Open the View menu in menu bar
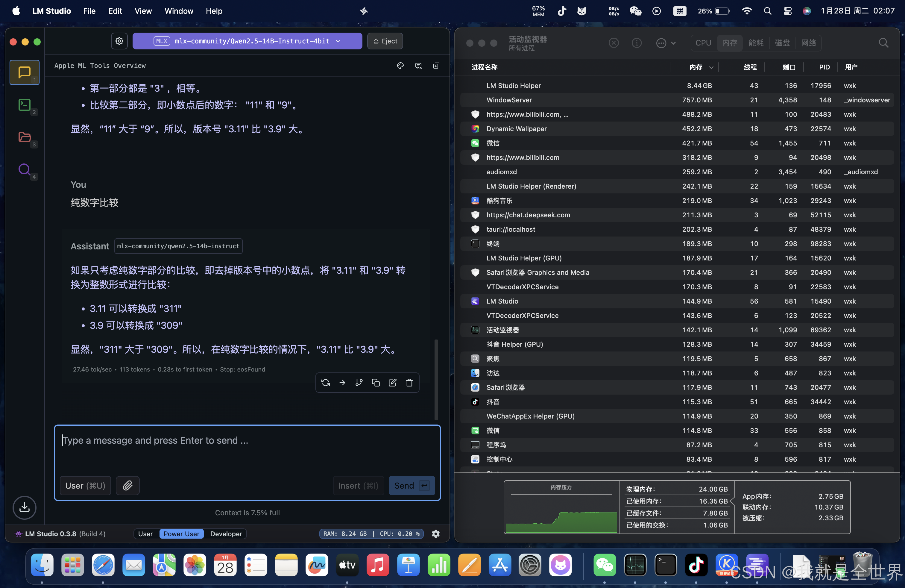905x588 pixels. point(143,11)
